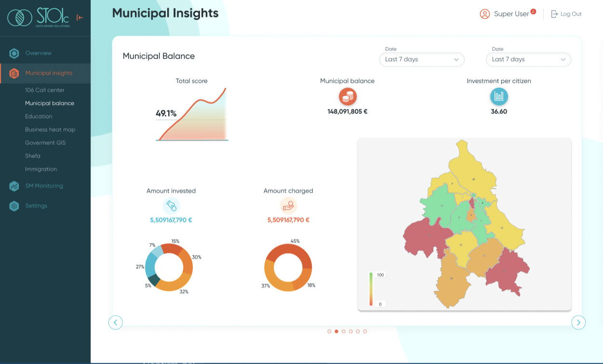
Task: Navigate to Goverment GIS
Action: pos(45,143)
